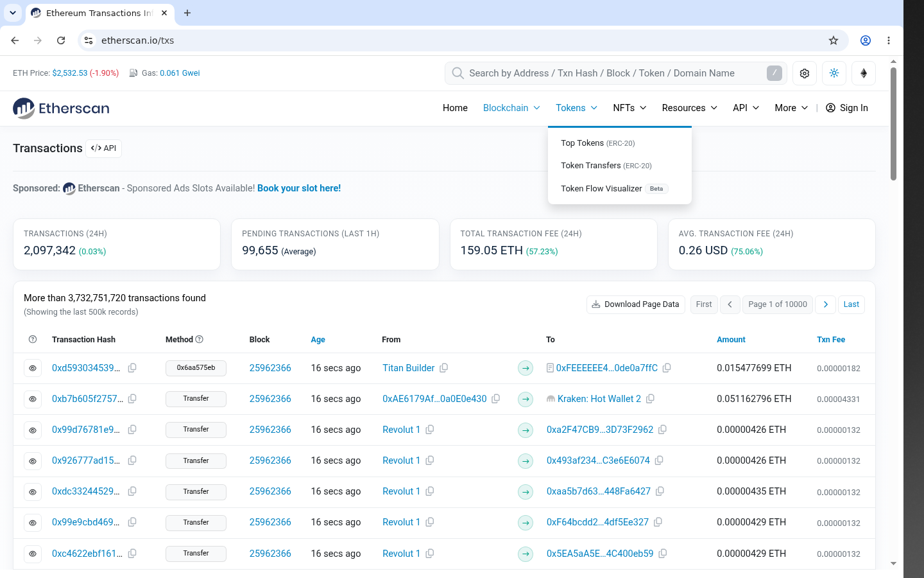Copy Kraken: Hot Wallet 2 address icon

click(650, 399)
